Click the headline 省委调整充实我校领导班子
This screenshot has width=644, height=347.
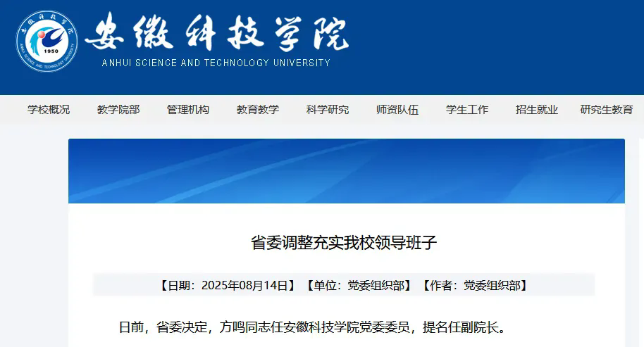coord(345,243)
